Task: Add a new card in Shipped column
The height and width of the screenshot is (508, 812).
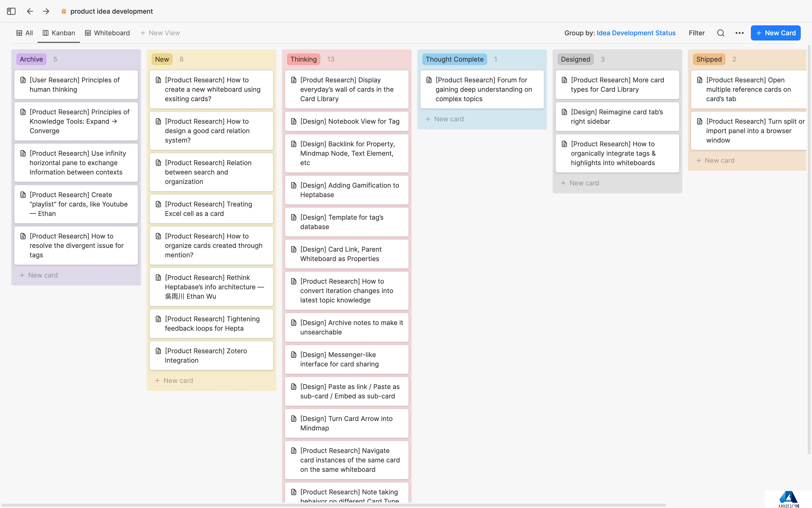Action: 715,161
